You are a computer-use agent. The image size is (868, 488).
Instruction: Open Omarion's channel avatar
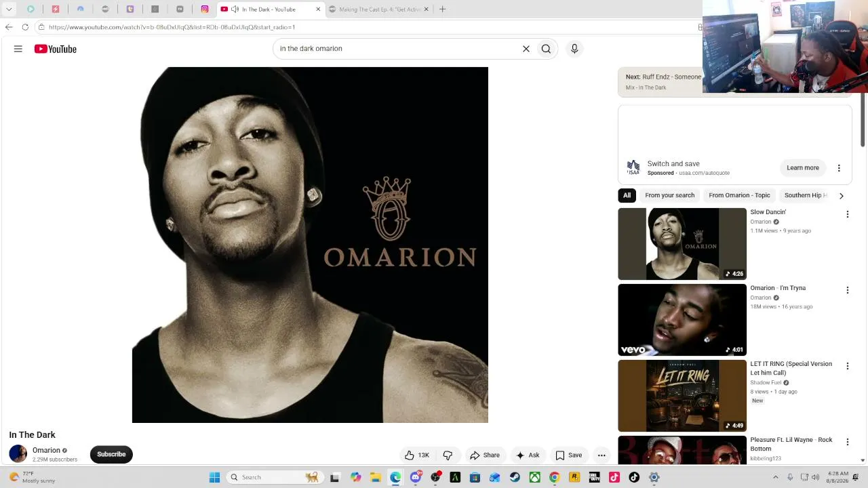[18, 454]
